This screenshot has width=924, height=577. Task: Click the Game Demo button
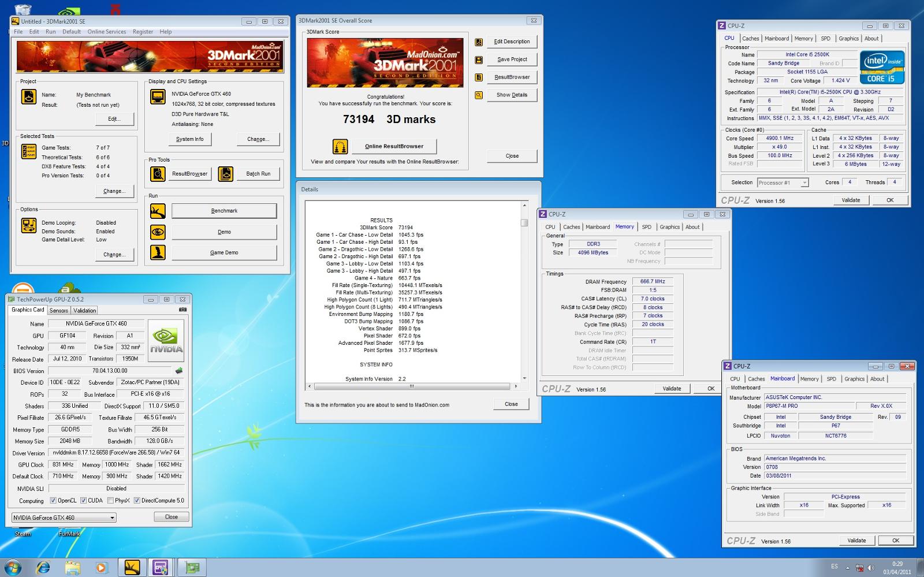(224, 252)
